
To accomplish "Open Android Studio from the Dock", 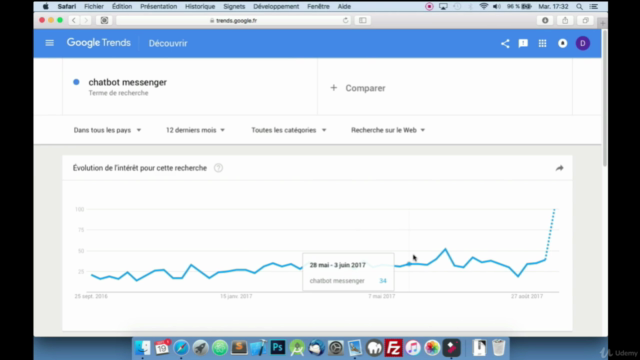I will click(297, 348).
